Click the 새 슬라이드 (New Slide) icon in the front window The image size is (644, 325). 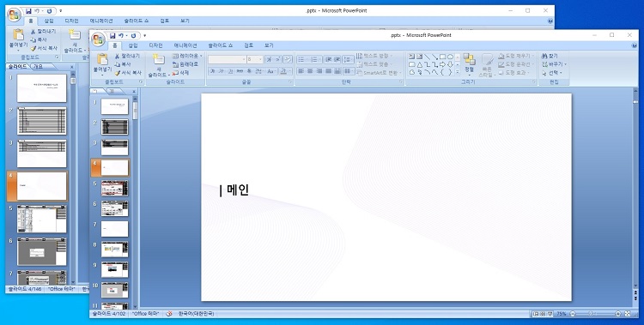click(x=159, y=59)
